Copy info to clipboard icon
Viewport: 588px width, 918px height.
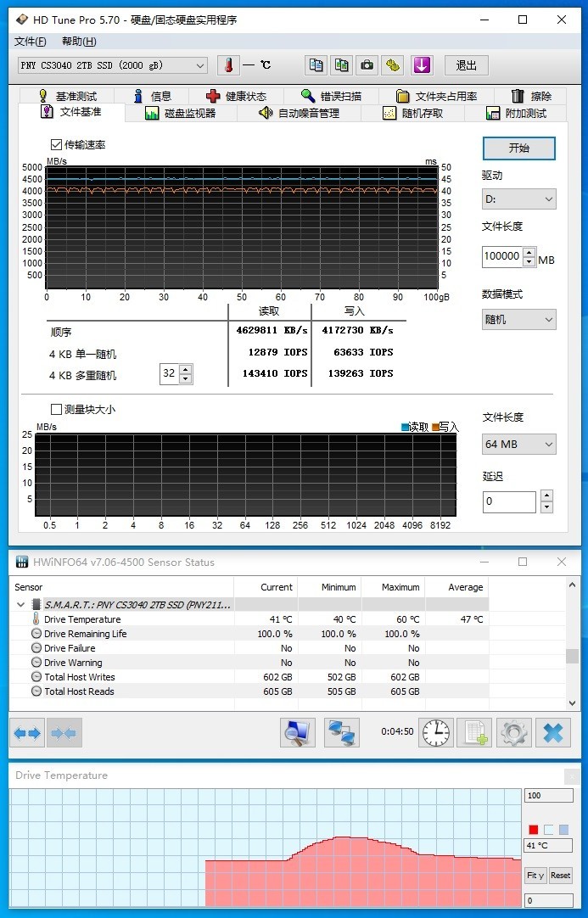(x=316, y=65)
